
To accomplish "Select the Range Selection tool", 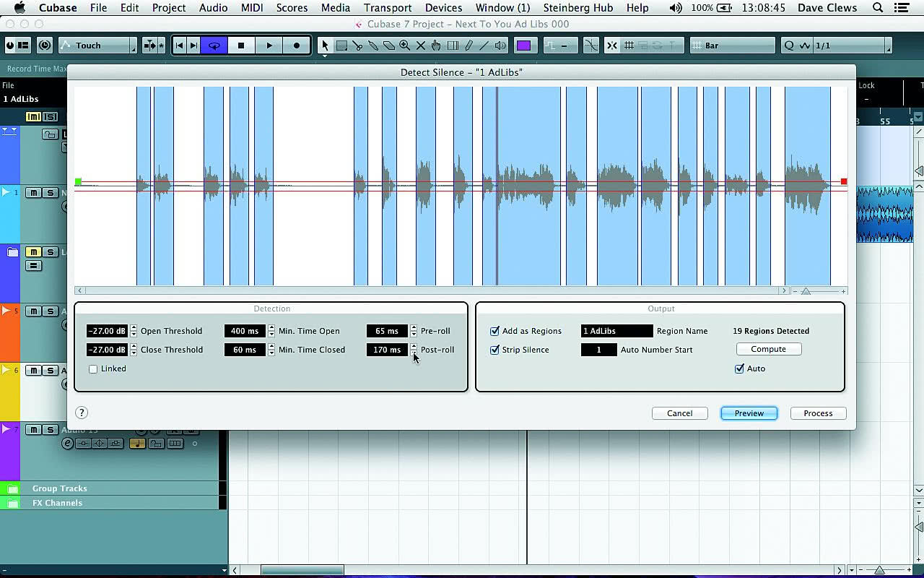I will click(341, 46).
